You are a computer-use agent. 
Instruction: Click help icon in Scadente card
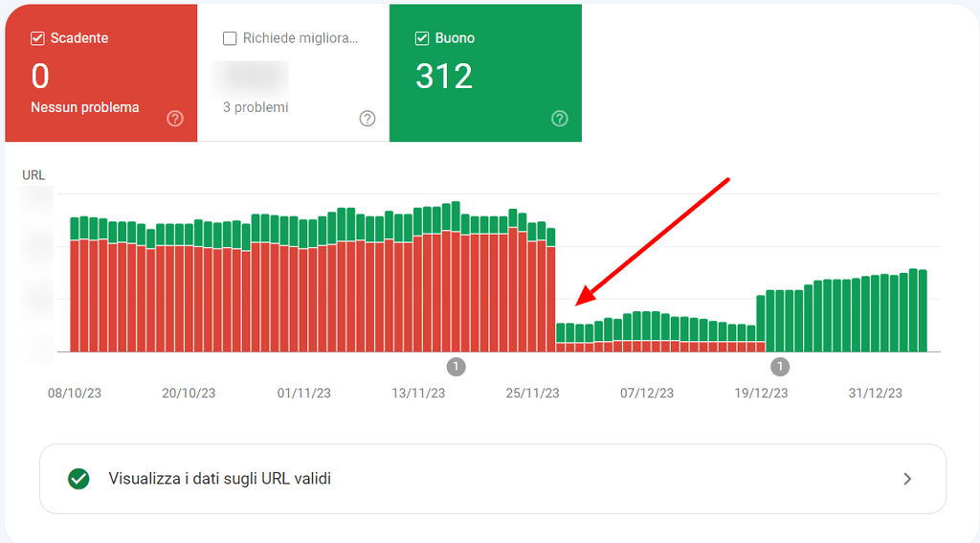[x=175, y=119]
